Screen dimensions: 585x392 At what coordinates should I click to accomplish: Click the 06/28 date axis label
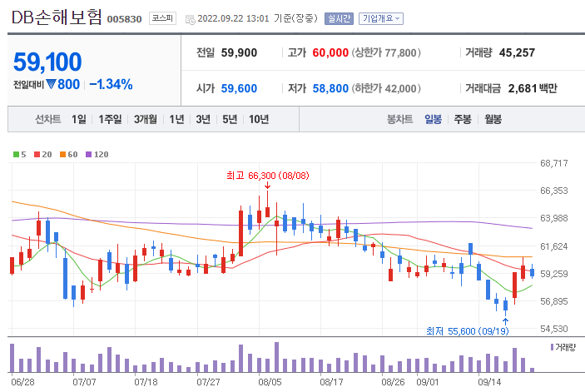(x=22, y=382)
